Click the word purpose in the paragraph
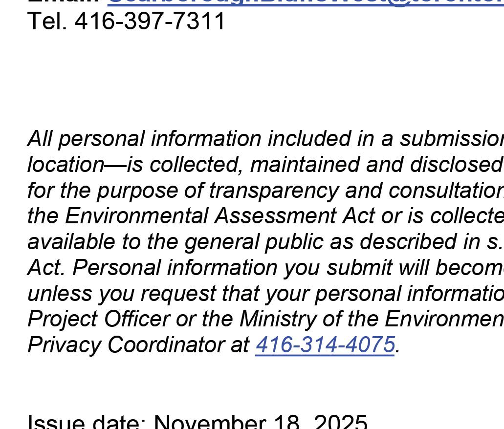 (x=137, y=190)
